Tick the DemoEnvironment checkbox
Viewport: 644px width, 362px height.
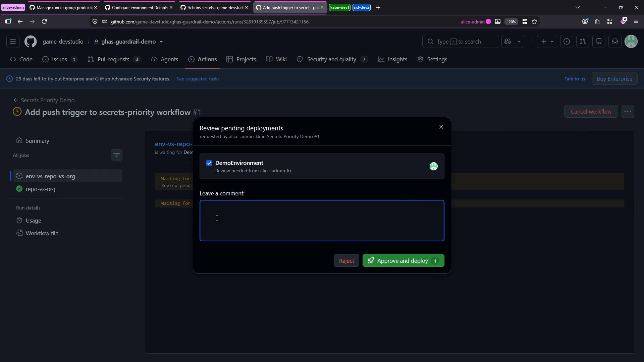pos(209,163)
